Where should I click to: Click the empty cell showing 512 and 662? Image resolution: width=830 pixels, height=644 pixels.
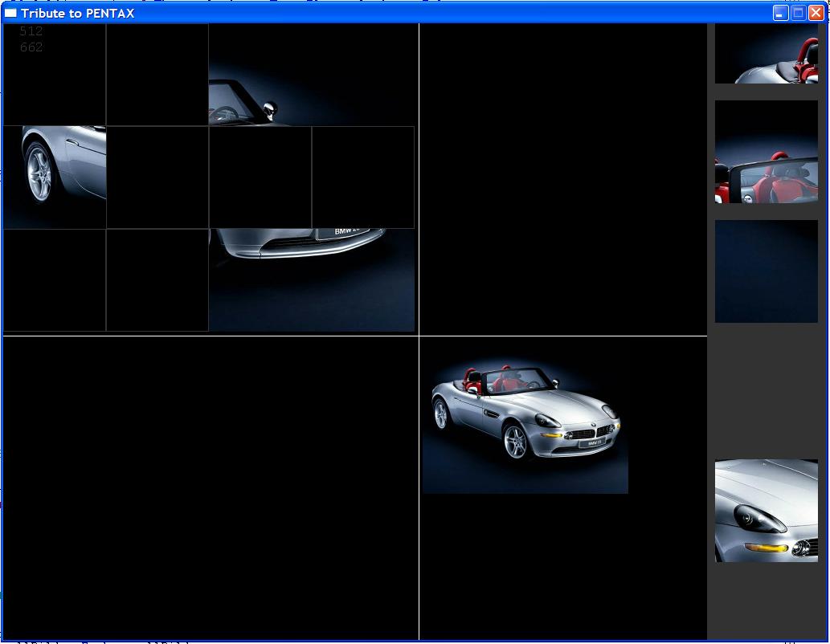pyautogui.click(x=55, y=74)
